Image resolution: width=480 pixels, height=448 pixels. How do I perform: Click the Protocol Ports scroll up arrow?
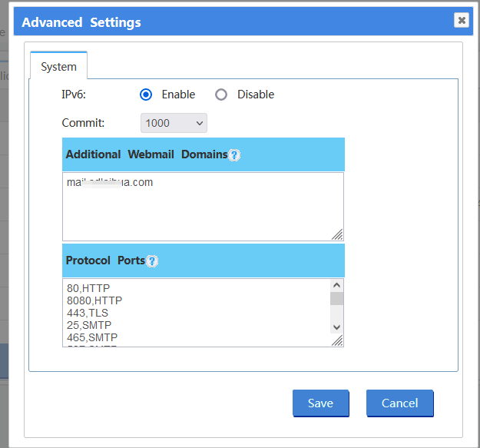[336, 285]
